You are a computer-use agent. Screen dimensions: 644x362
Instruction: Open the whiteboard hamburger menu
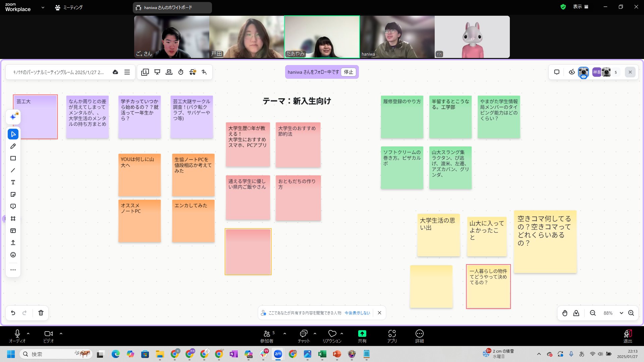(x=127, y=72)
